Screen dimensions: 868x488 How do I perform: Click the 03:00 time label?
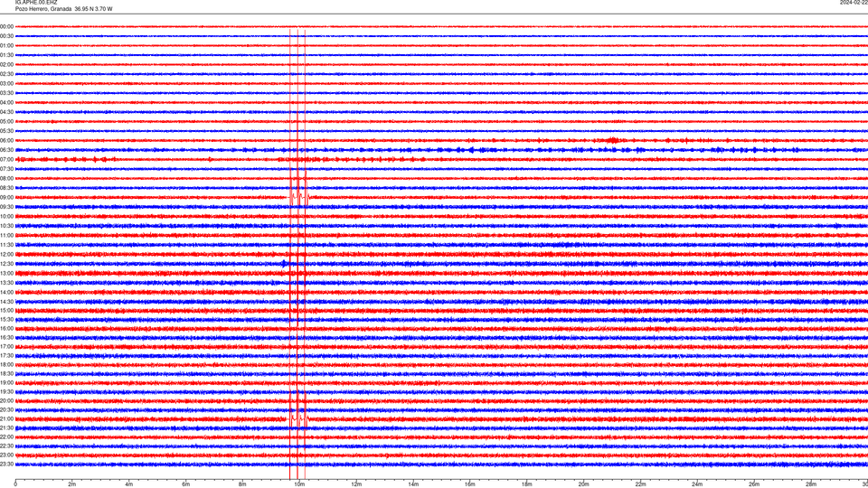(x=6, y=83)
